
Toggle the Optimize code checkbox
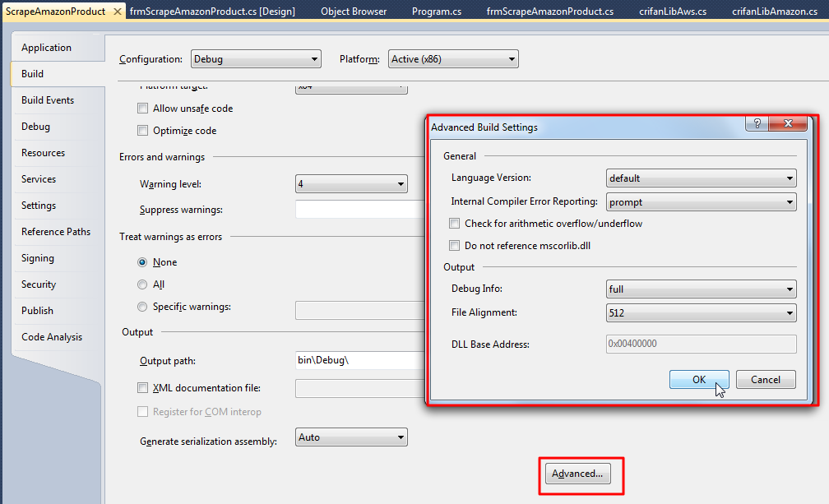point(143,131)
